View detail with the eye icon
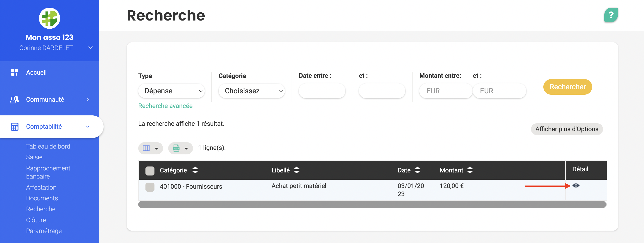This screenshot has height=243, width=644. pos(576,186)
